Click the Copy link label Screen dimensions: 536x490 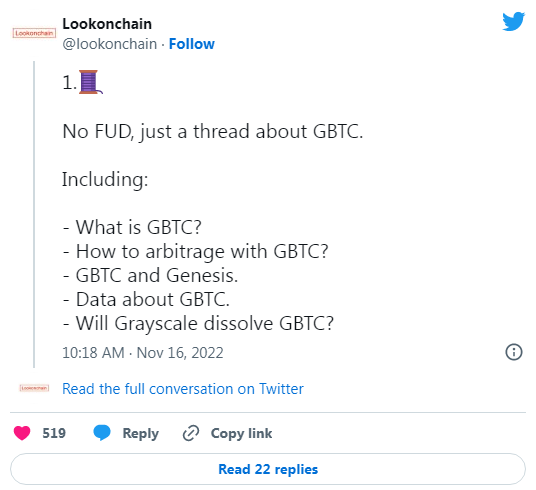[241, 433]
